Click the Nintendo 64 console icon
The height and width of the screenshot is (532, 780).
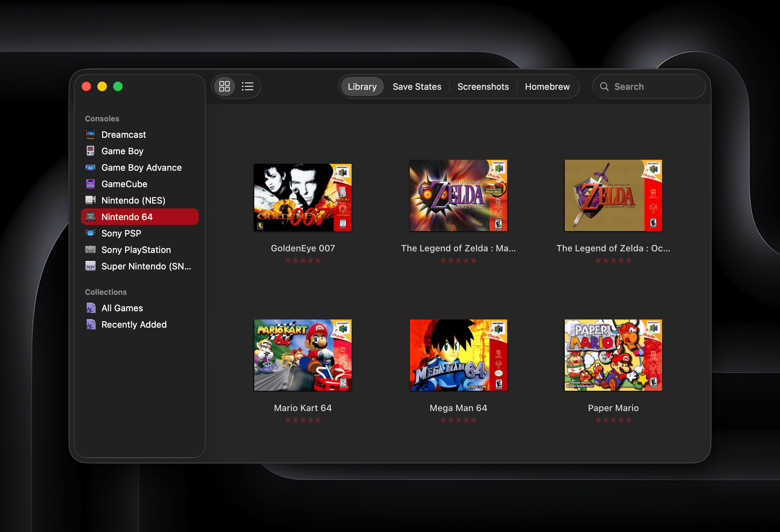(x=90, y=217)
